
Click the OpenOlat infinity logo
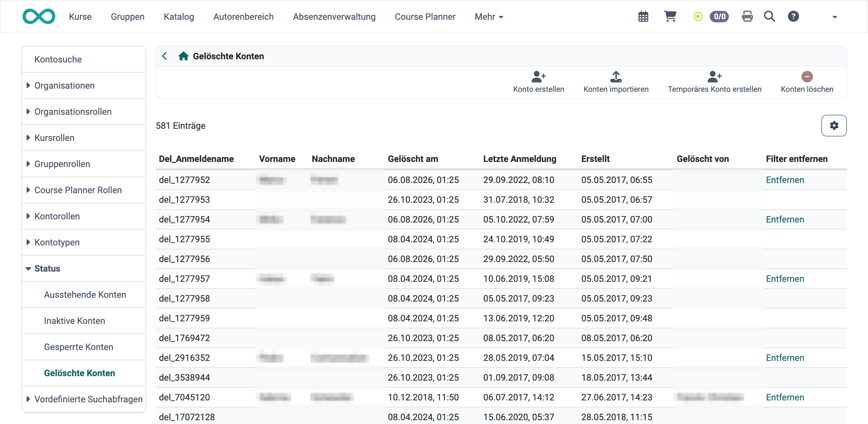coord(39,17)
